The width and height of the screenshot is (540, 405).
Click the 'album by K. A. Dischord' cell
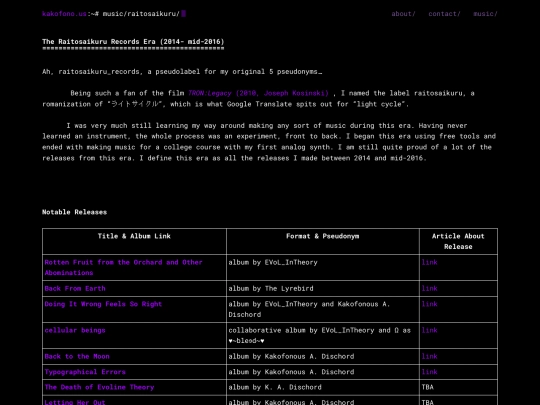[x=323, y=387]
